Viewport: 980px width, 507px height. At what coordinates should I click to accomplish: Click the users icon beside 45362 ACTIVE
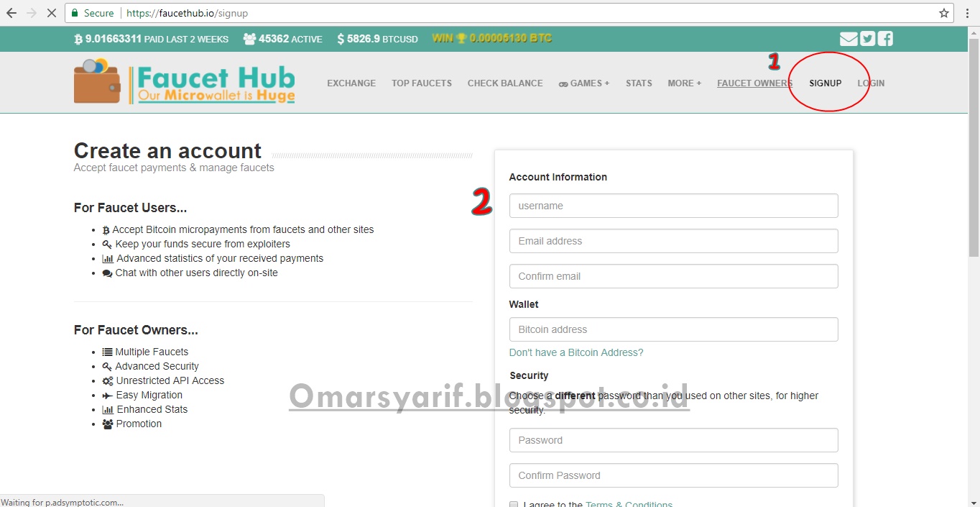(x=249, y=39)
